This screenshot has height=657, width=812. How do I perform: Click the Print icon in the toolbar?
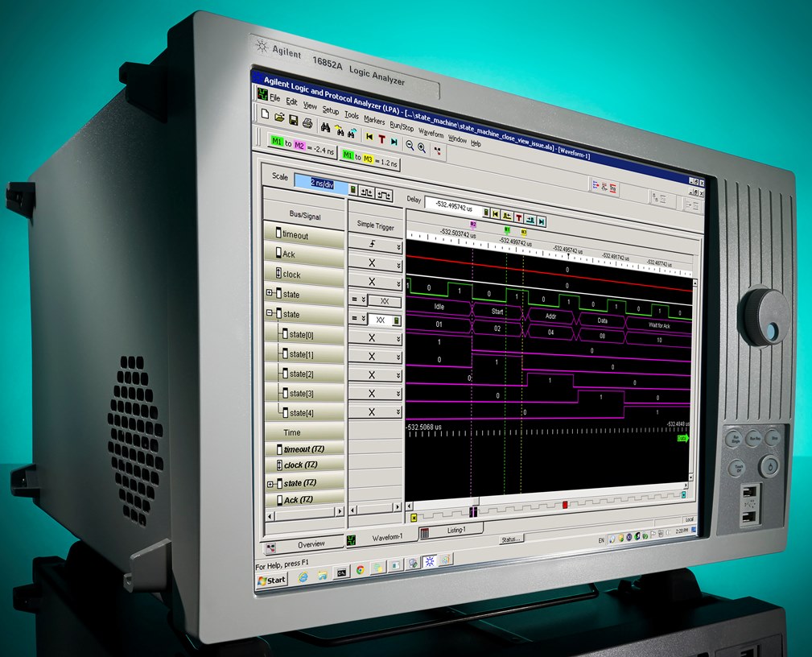click(307, 123)
